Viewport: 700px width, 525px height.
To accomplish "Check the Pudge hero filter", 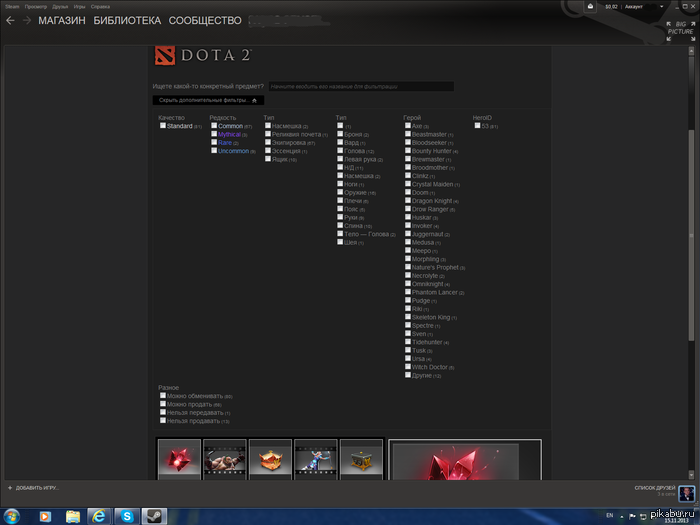I will pyautogui.click(x=408, y=300).
